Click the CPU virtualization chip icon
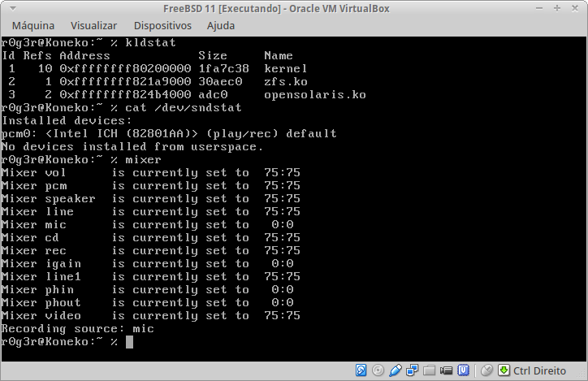This screenshot has height=381, width=588. tap(461, 370)
